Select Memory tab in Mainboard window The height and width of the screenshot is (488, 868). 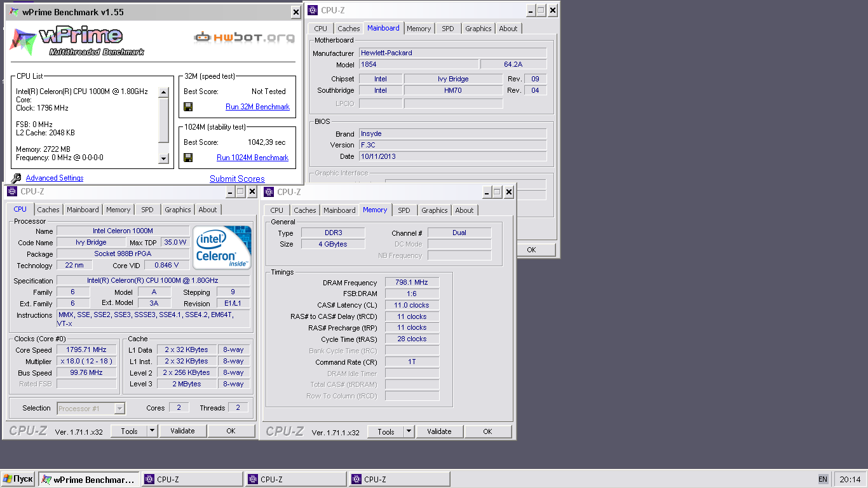[x=419, y=29]
